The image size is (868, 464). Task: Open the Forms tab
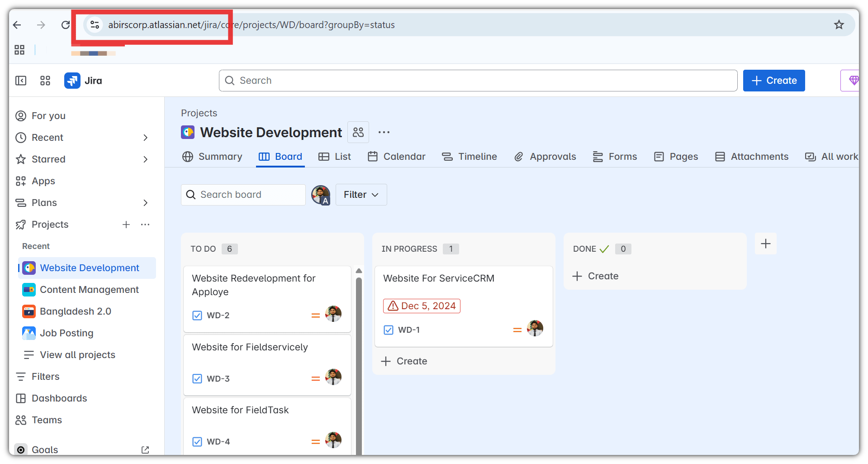coord(615,157)
